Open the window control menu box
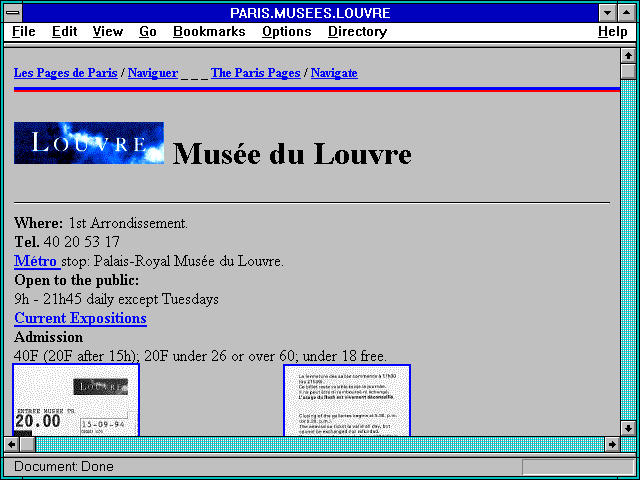This screenshot has width=640, height=480. [x=13, y=13]
